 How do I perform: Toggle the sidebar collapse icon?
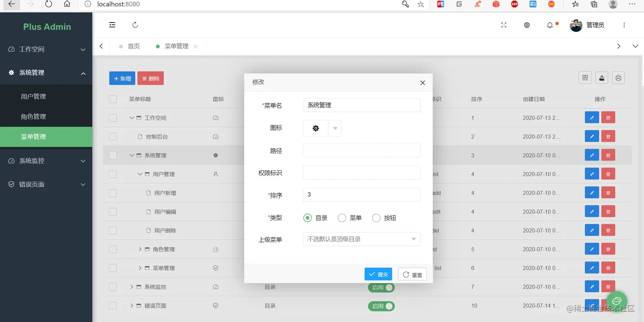tap(112, 25)
